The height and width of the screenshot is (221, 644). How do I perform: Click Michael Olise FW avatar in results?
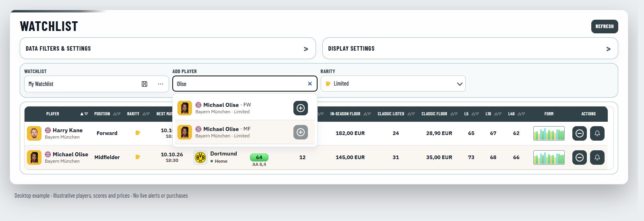(185, 108)
